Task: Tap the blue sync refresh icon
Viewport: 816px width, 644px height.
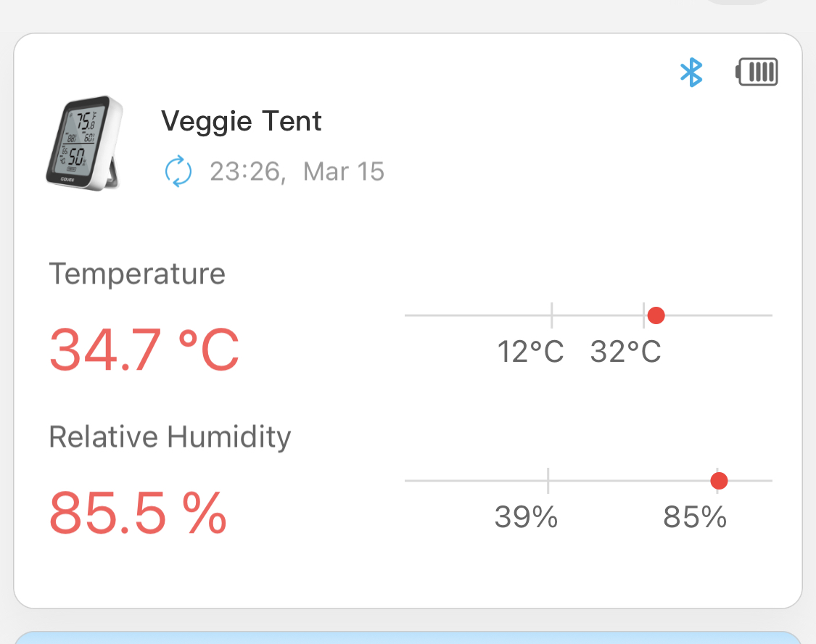Action: (x=178, y=172)
